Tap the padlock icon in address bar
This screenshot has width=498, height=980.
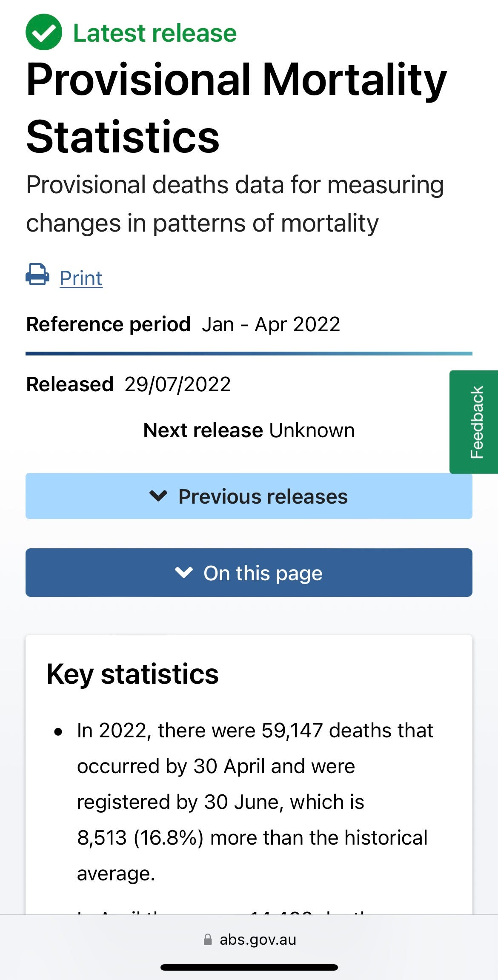[208, 939]
